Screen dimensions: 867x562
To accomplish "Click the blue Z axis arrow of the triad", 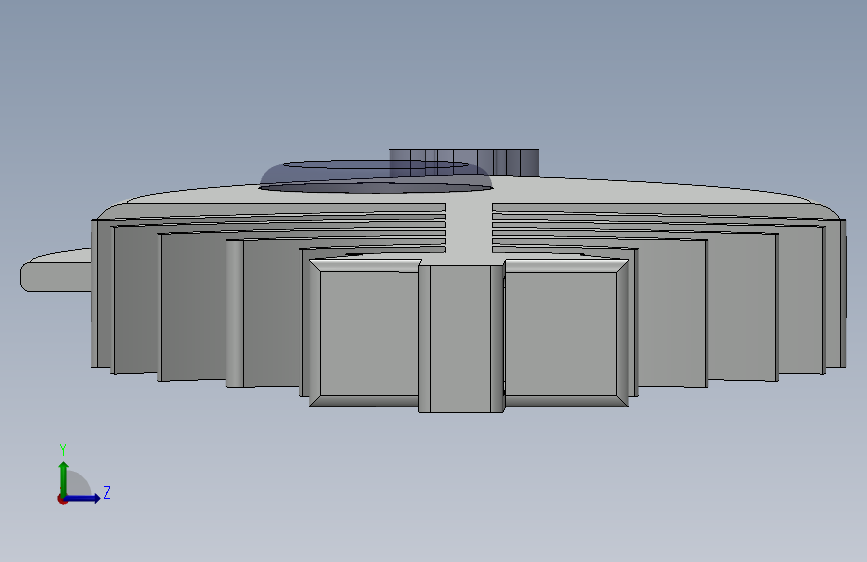I will pos(83,498).
